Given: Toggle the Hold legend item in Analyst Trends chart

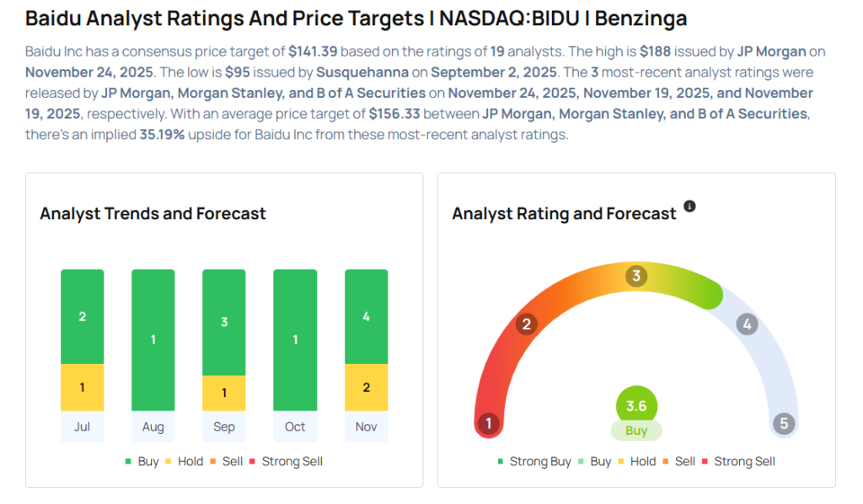Looking at the screenshot, I should (184, 462).
